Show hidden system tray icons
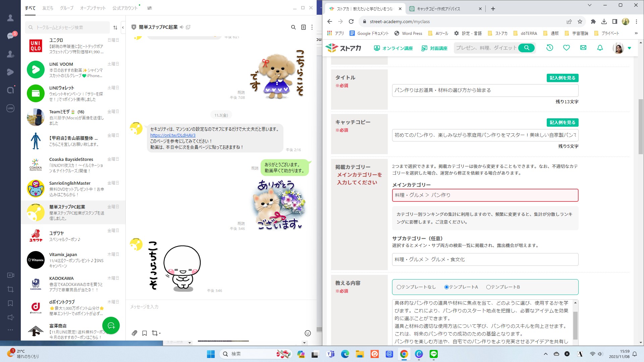This screenshot has height=362, width=644. point(545,354)
